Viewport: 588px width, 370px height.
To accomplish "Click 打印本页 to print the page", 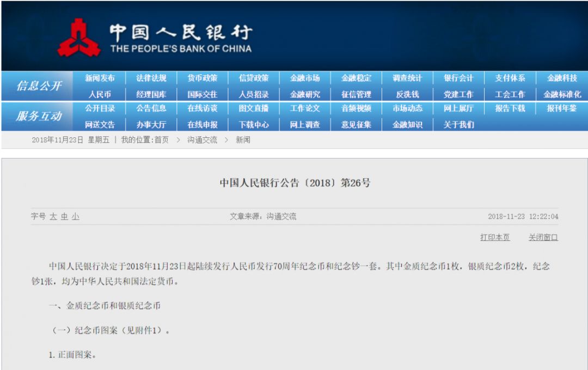I will tap(495, 237).
